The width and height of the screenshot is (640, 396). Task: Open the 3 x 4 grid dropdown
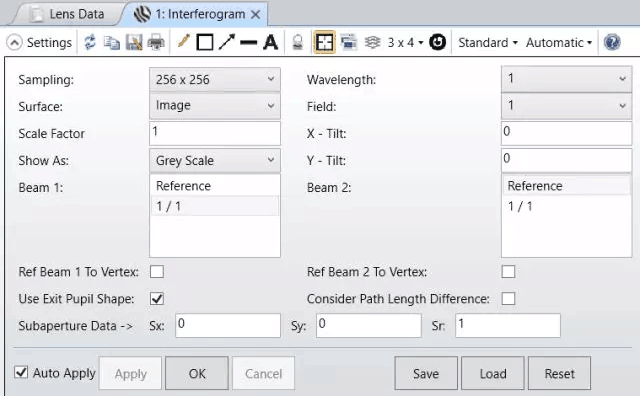tap(405, 42)
